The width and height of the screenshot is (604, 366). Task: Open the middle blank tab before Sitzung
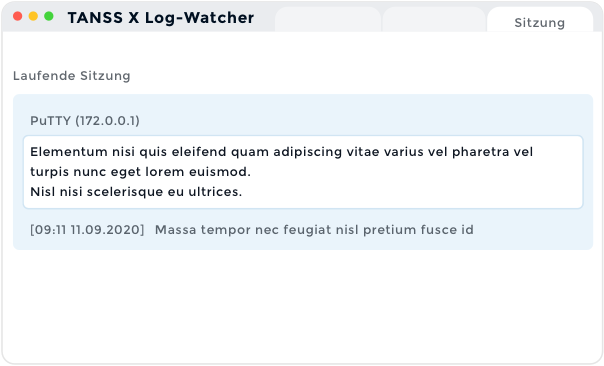click(434, 20)
